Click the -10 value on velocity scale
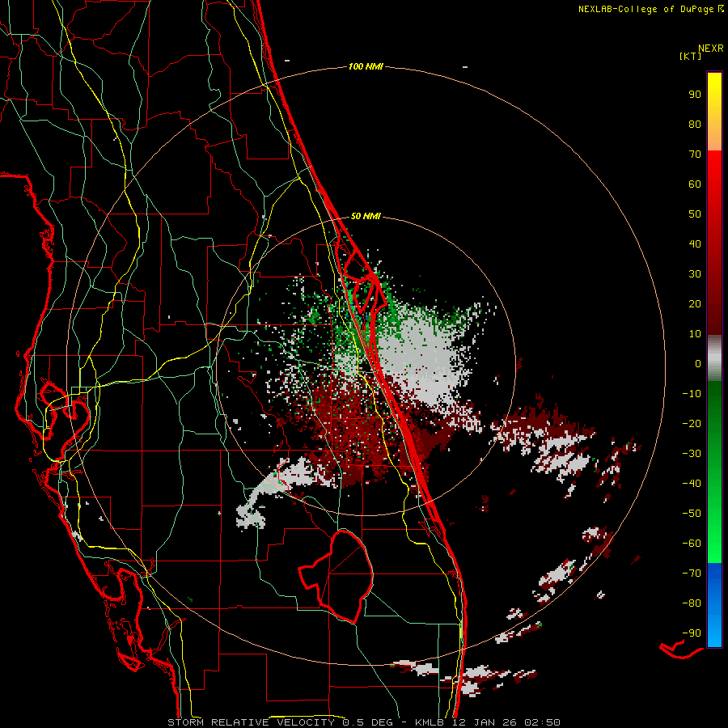Image resolution: width=728 pixels, height=728 pixels. [692, 394]
